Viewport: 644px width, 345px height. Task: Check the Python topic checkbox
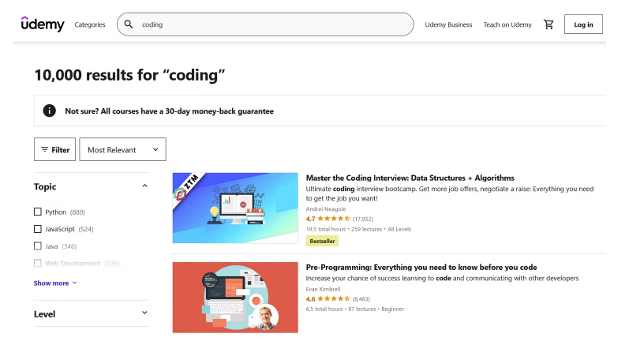(x=37, y=212)
